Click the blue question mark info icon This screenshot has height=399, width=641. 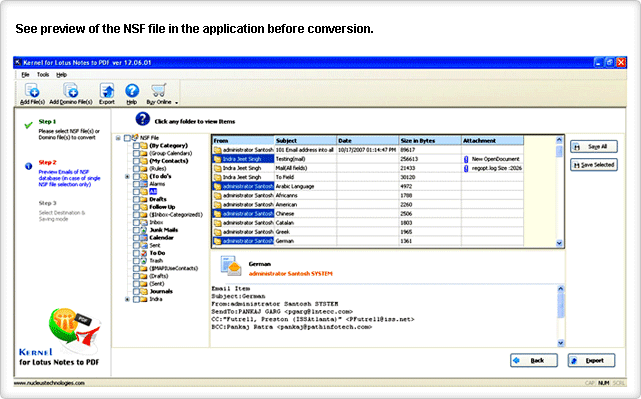143,119
